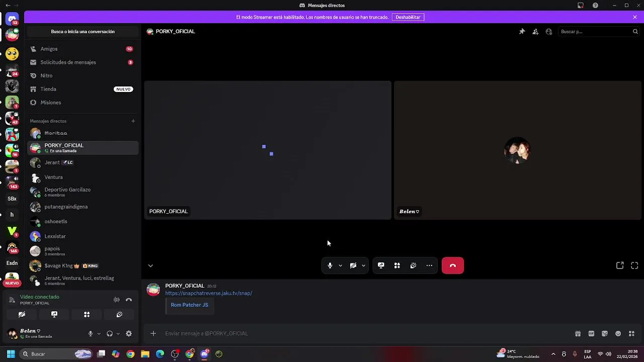Open File Explorer from taskbar
The image size is (644, 362).
(x=145, y=354)
